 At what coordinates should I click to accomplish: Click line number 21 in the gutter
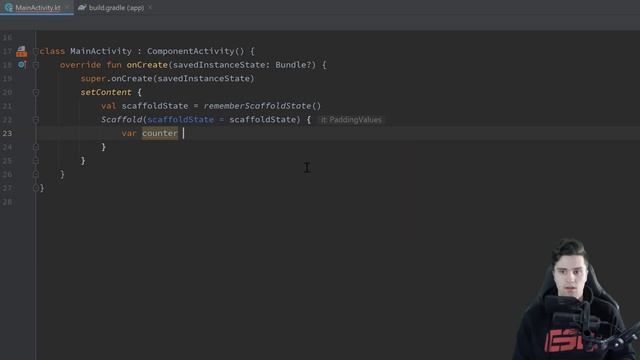tap(7, 106)
